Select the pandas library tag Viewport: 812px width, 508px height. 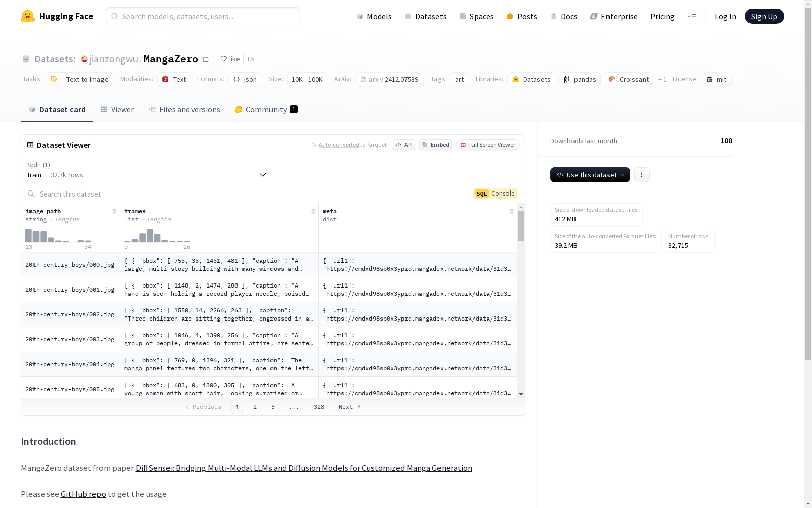[580, 79]
